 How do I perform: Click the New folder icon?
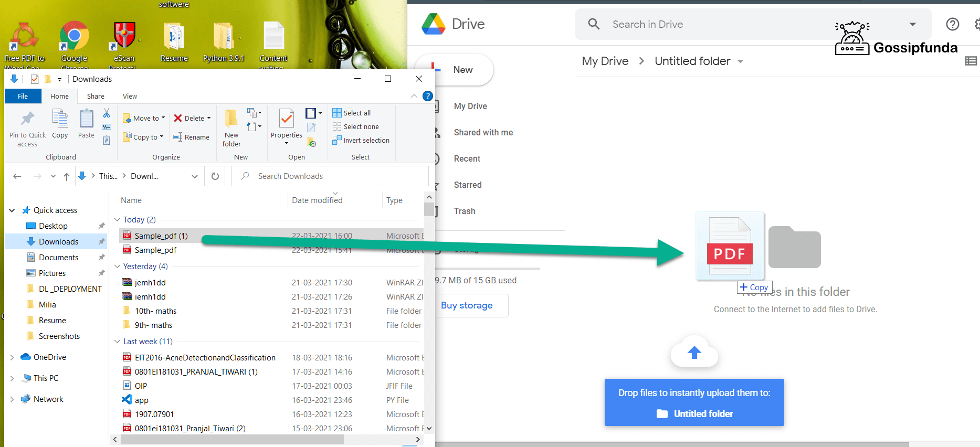tap(231, 119)
